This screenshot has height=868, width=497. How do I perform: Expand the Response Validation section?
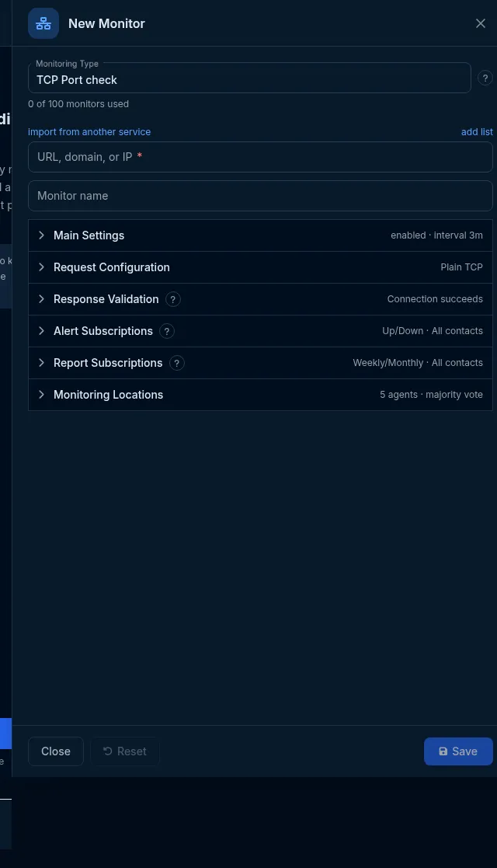pyautogui.click(x=260, y=299)
